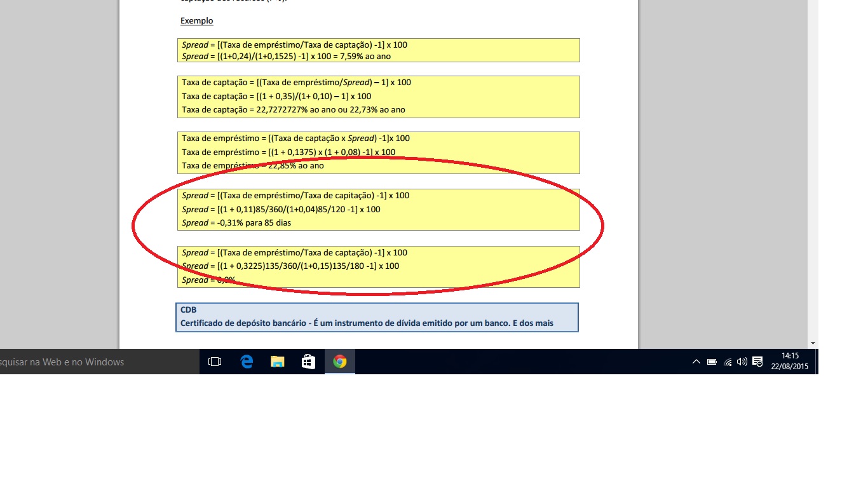
Task: Open File Explorer from the taskbar
Action: click(278, 362)
